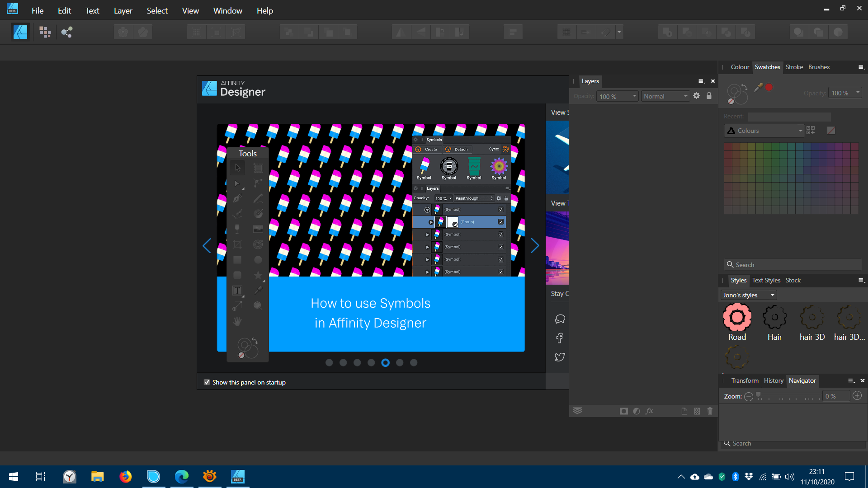Go to next welcome slide arrow
This screenshot has height=488, width=868.
[x=535, y=246]
